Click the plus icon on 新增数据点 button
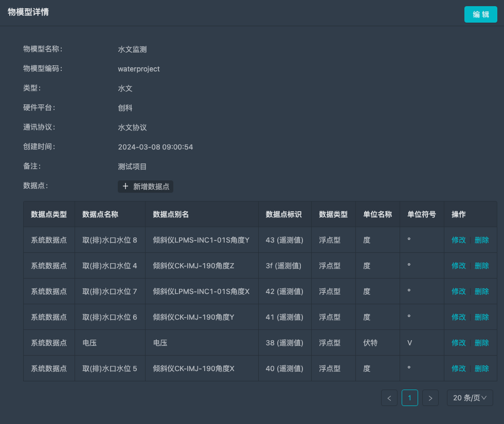Image resolution: width=504 pixels, height=424 pixels. tap(125, 187)
